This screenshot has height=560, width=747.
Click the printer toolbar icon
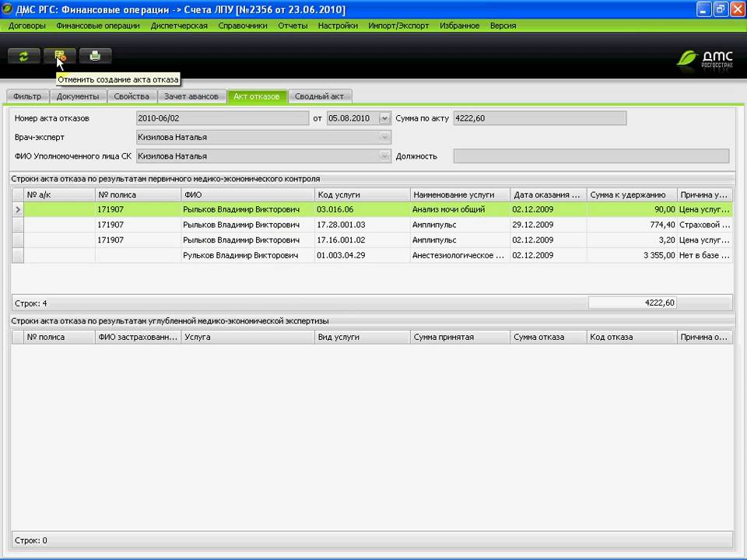95,56
